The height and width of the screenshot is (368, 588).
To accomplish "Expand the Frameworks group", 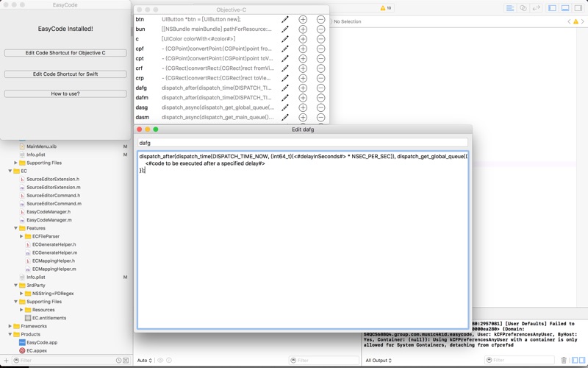I will pyautogui.click(x=10, y=326).
